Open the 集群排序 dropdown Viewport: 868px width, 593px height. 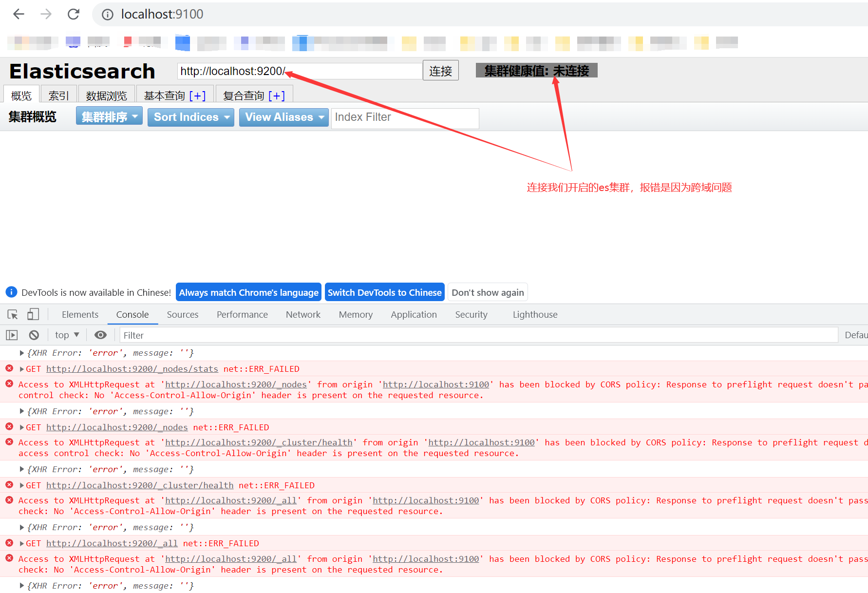click(x=109, y=117)
